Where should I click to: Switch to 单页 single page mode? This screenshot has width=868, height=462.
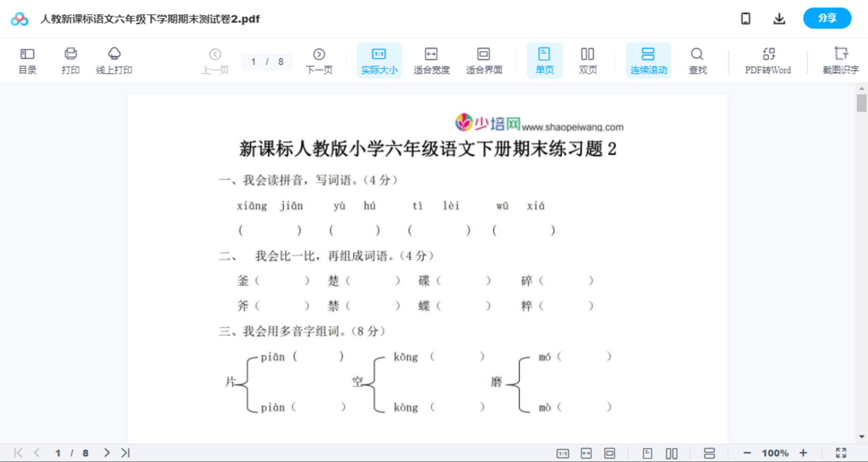(544, 60)
